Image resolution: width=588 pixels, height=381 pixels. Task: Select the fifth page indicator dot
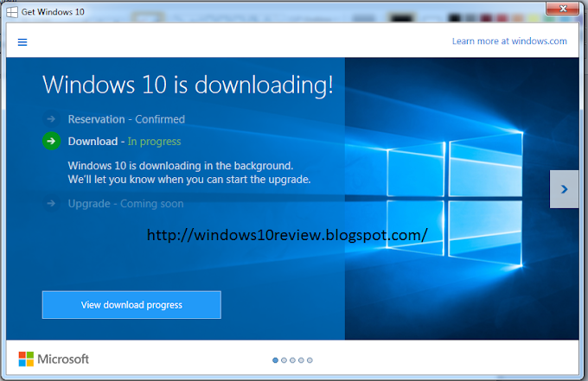pyautogui.click(x=310, y=360)
